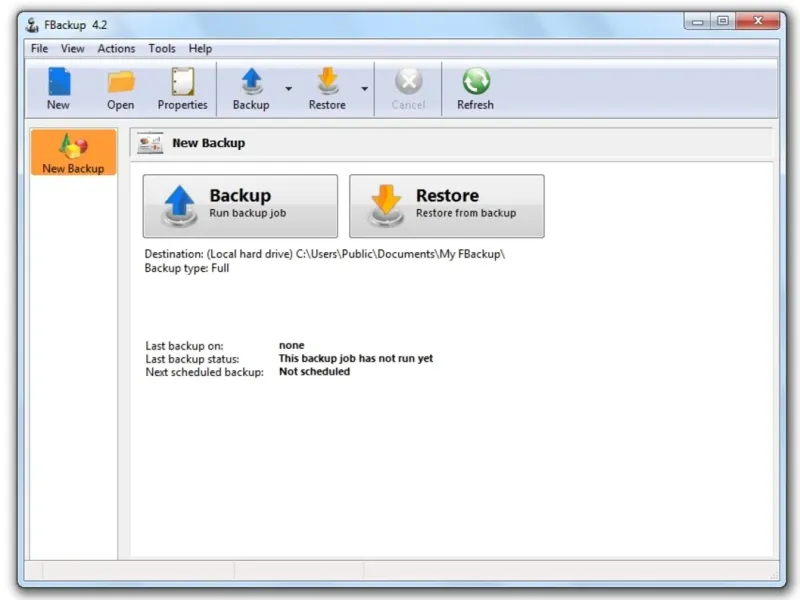800x600 pixels.
Task: Click 'This backup job has not run yet'
Action: [x=356, y=358]
